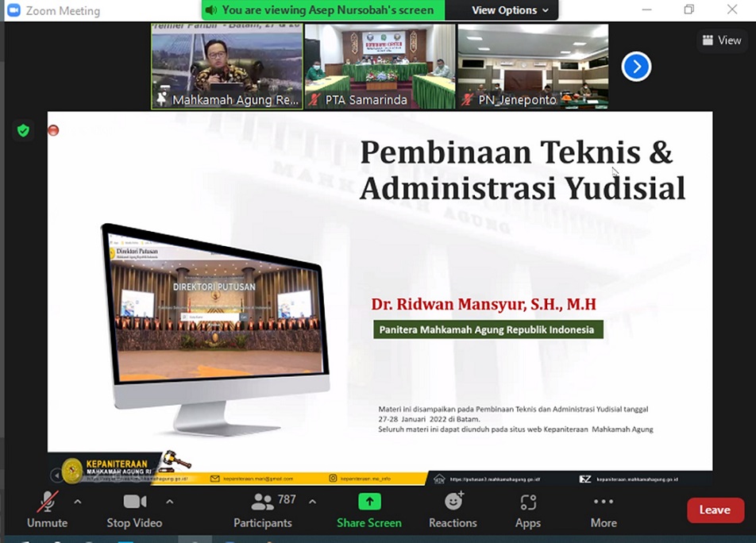Click green Panitera Mahkamah Agung label

[488, 329]
